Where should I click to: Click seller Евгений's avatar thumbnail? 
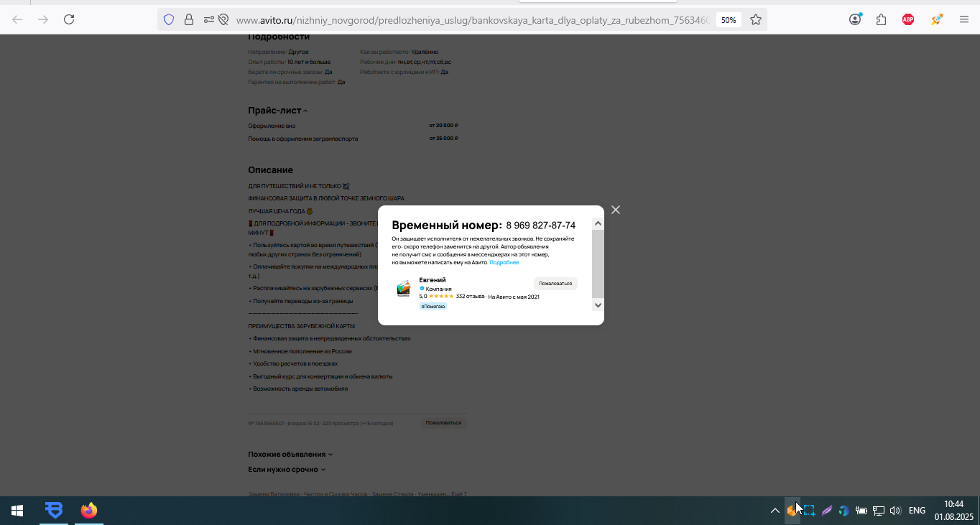404,288
